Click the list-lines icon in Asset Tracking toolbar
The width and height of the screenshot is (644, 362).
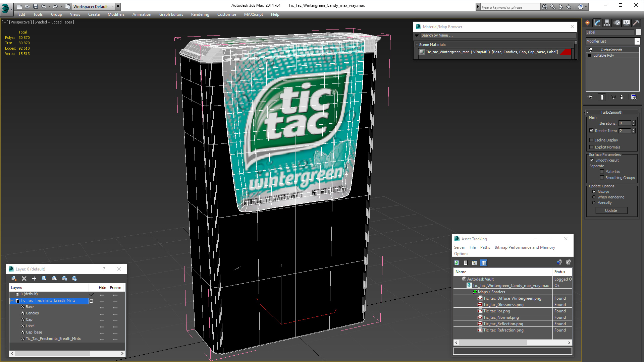click(466, 263)
